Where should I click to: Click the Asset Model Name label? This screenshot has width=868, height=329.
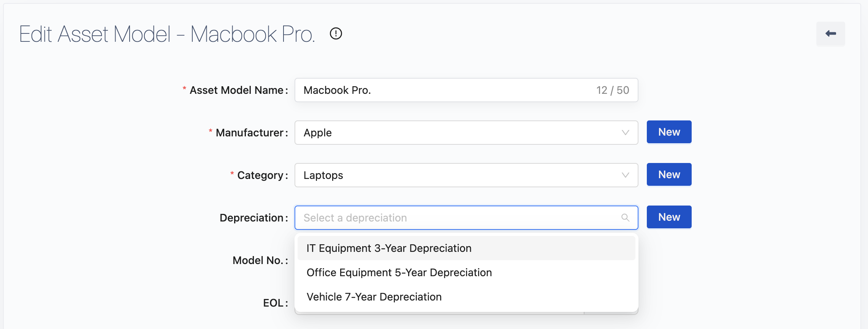pyautogui.click(x=236, y=90)
